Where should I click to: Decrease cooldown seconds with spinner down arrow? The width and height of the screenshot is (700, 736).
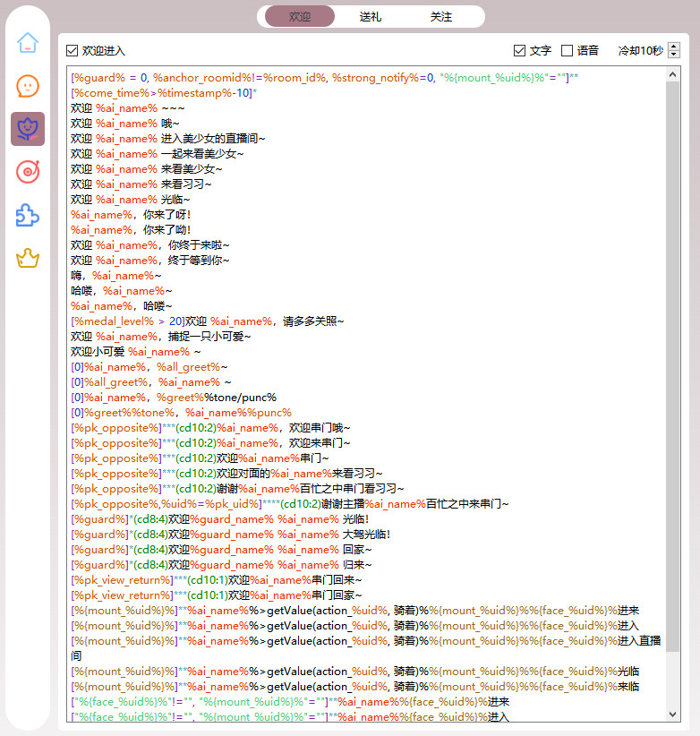pos(674,56)
